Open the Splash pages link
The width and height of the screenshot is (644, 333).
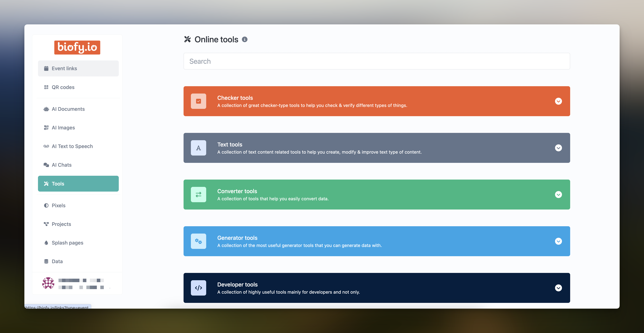(x=67, y=243)
